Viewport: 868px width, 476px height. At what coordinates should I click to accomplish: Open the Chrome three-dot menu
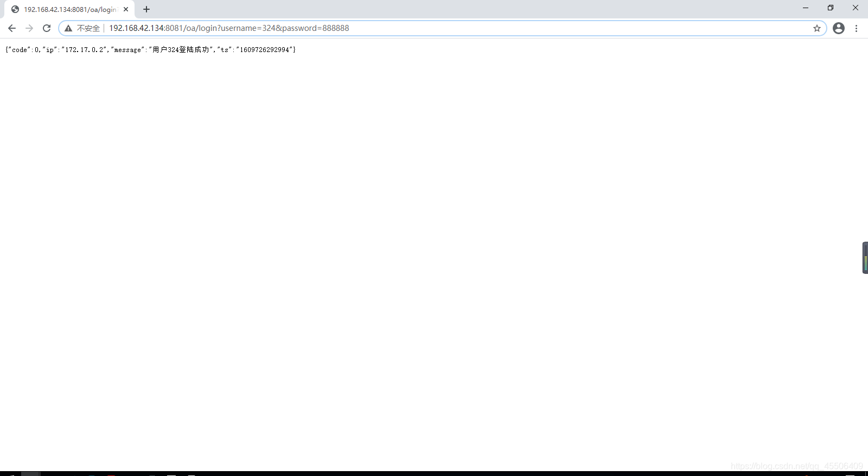coord(857,28)
